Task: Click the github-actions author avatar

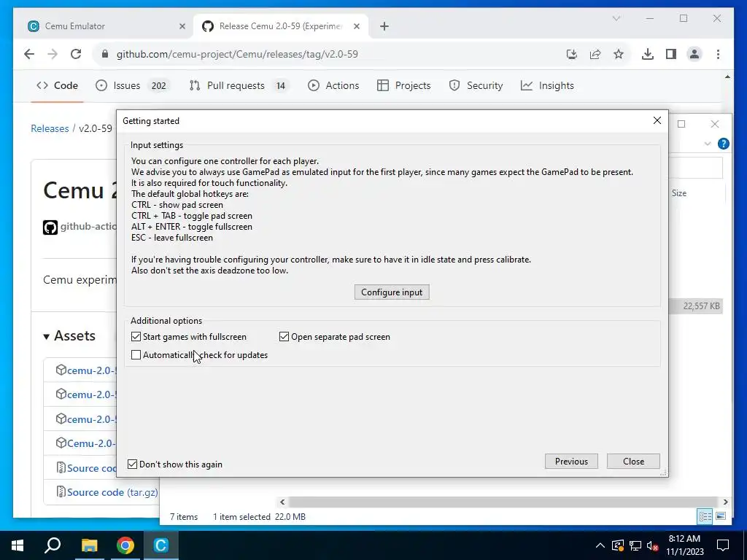Action: 50,227
